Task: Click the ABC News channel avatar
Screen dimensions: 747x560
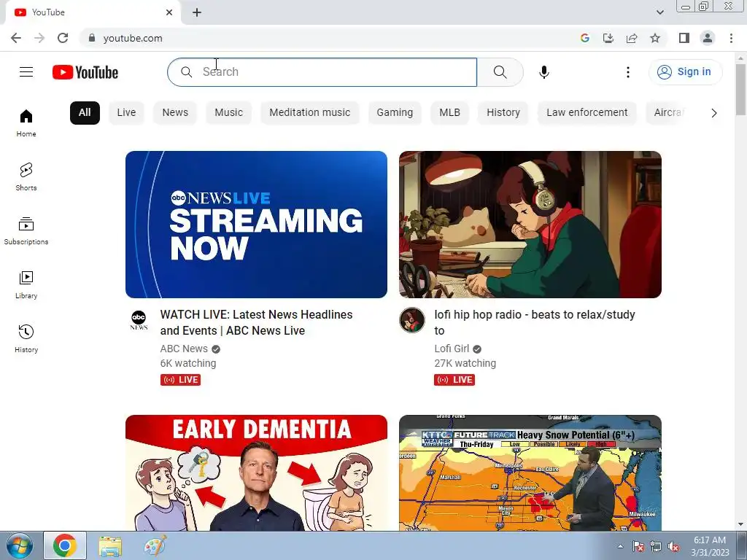Action: (x=139, y=320)
